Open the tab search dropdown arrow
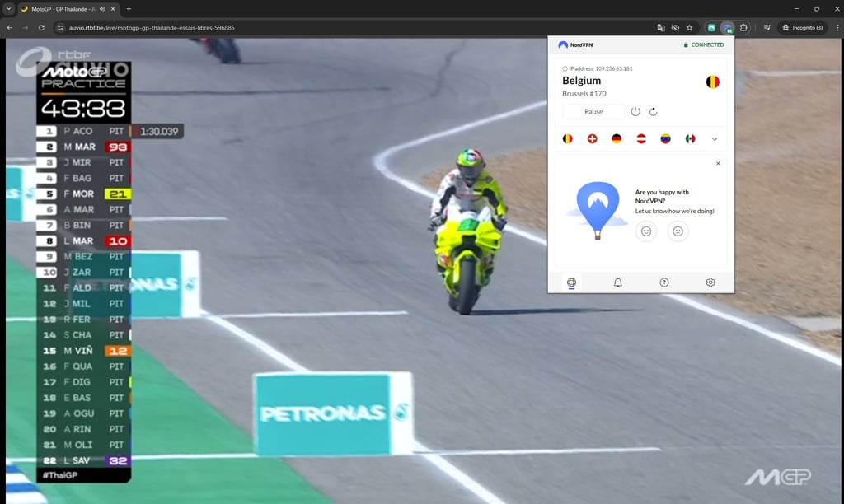This screenshot has width=844, height=504. 8,8
